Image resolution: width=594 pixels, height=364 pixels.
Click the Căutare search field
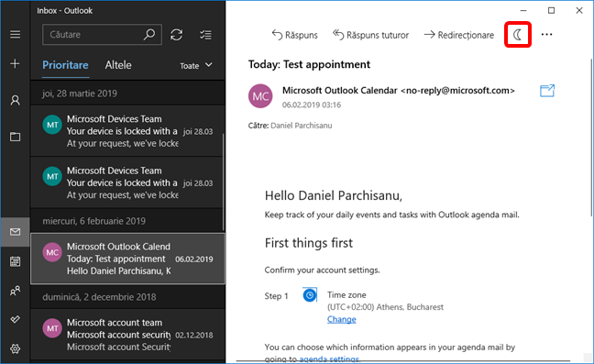pos(102,35)
